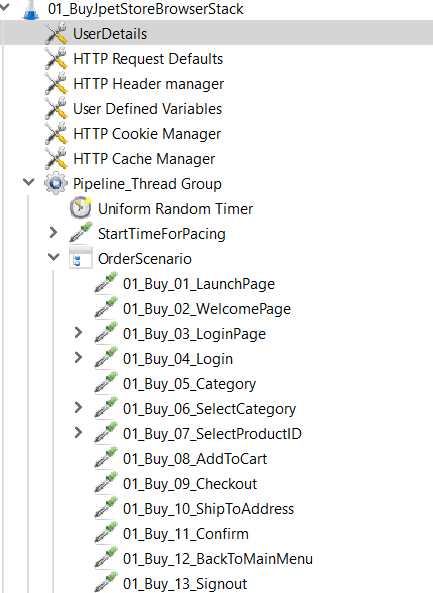The image size is (433, 593).
Task: Select 01_Buy_13_Signout request label
Action: pyautogui.click(x=185, y=584)
